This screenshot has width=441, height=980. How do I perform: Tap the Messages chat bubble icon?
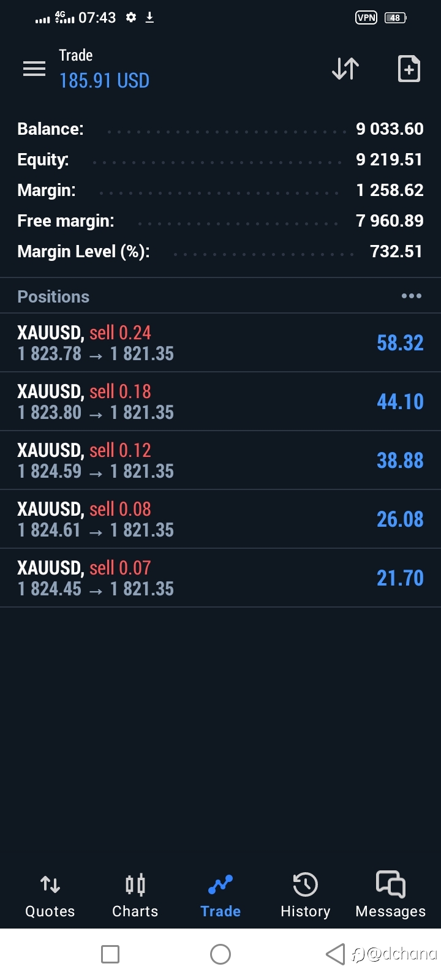391,884
